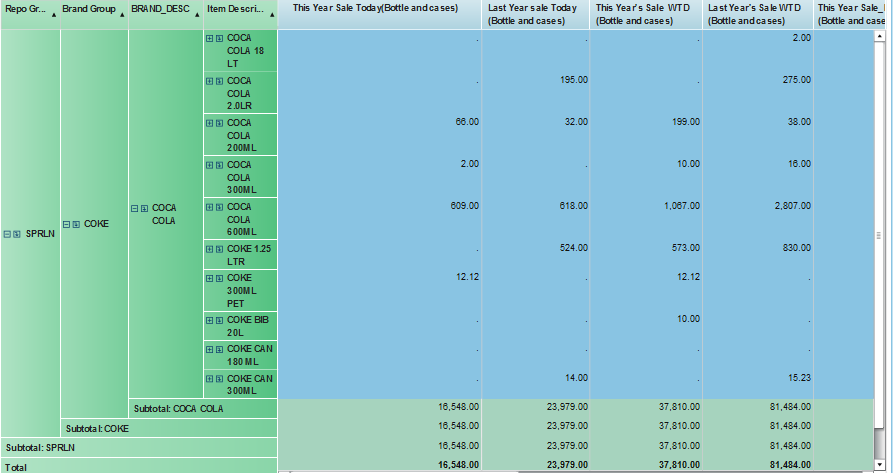Click the 'Total' row label
This screenshot has width=893, height=473.
(x=16, y=467)
